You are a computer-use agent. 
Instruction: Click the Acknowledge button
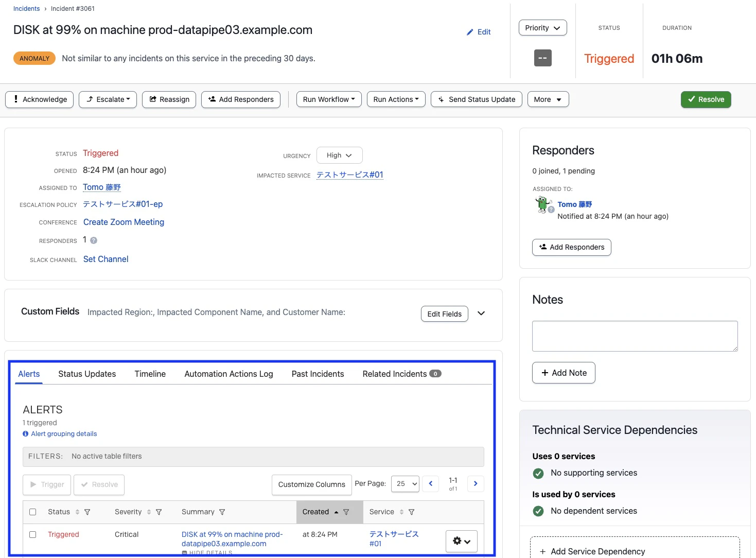40,99
